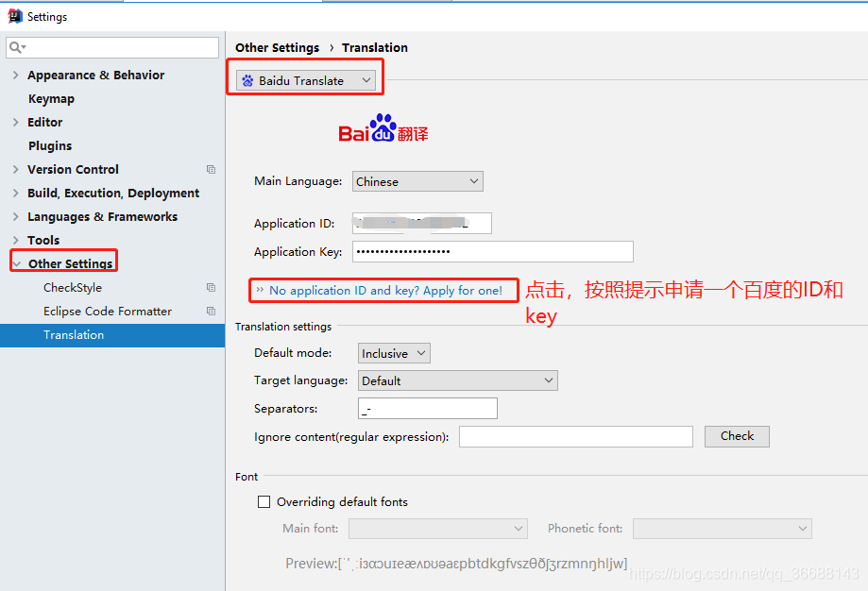Click the Ignore content regular expression field

tap(576, 436)
